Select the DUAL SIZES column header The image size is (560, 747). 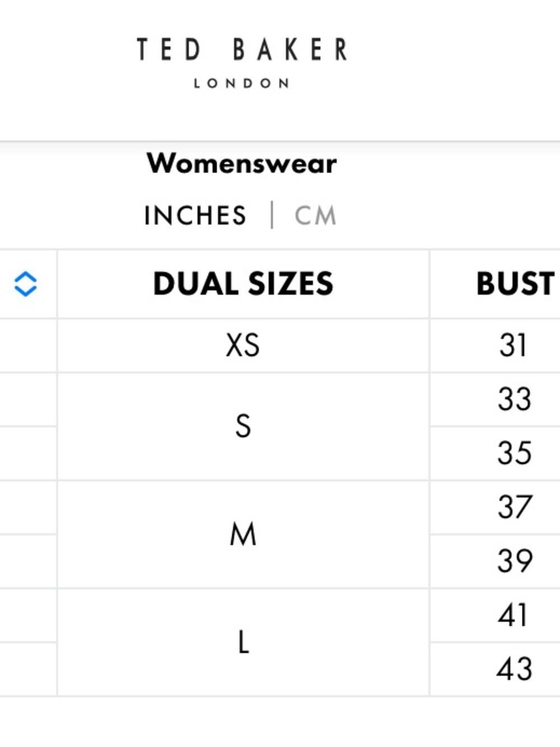[x=243, y=284]
